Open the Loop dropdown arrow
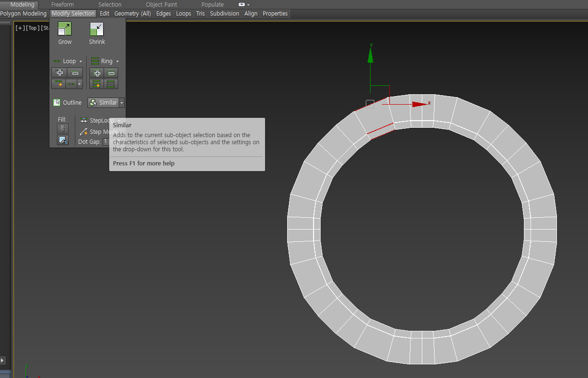Screen dimensions: 588x378 (81, 61)
